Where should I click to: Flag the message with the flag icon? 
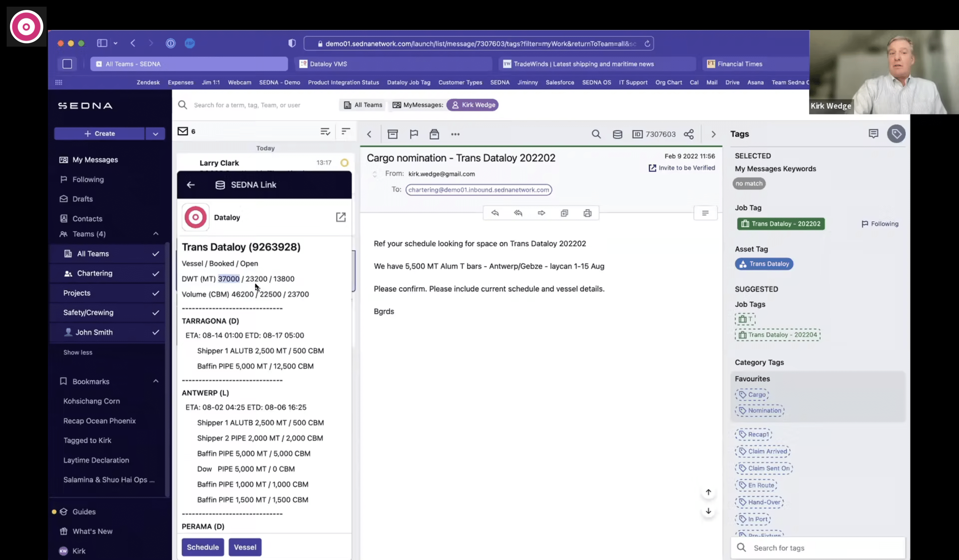tap(414, 134)
